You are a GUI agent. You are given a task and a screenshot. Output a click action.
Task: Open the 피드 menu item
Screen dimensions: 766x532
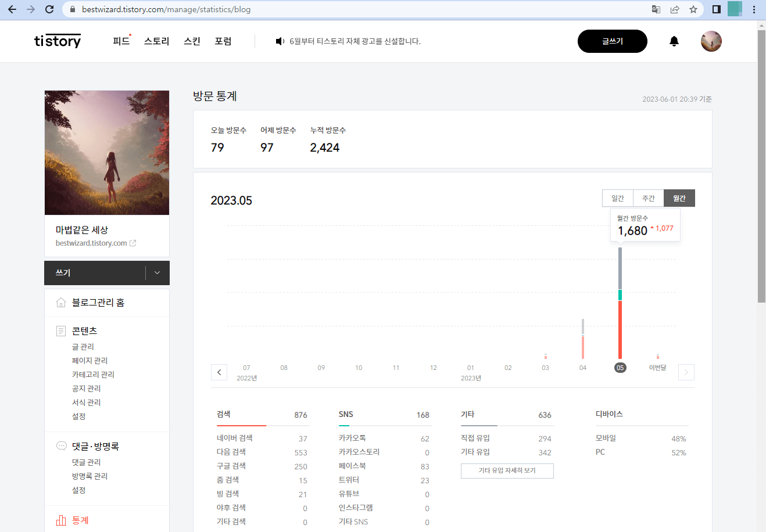[x=120, y=41]
